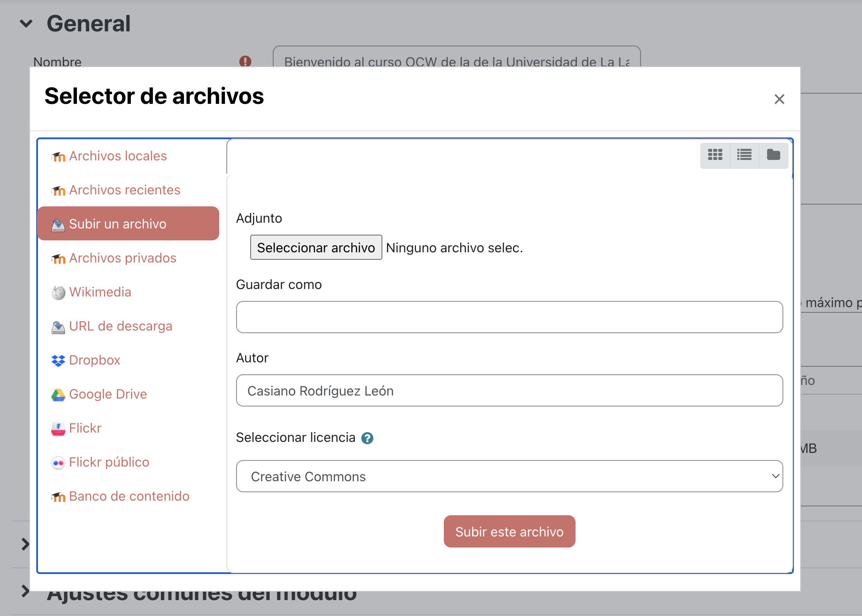Click the Wikimedia globe icon
This screenshot has height=616, width=862.
click(x=58, y=293)
